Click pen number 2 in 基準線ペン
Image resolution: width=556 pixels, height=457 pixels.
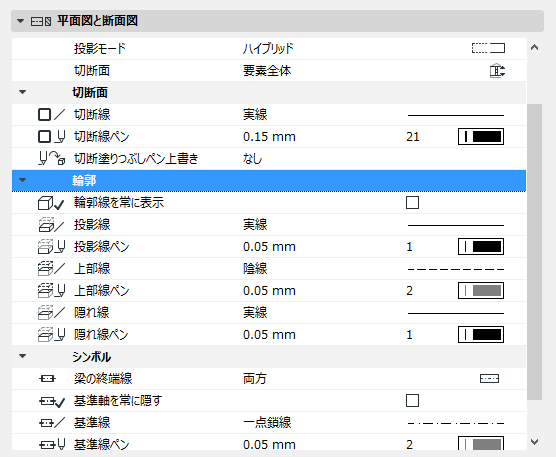click(410, 444)
